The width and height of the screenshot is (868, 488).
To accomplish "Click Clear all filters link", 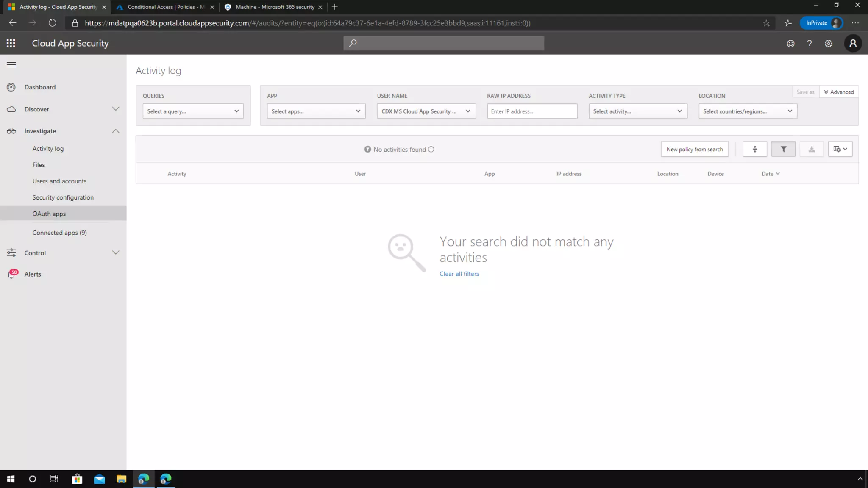I will (x=459, y=274).
